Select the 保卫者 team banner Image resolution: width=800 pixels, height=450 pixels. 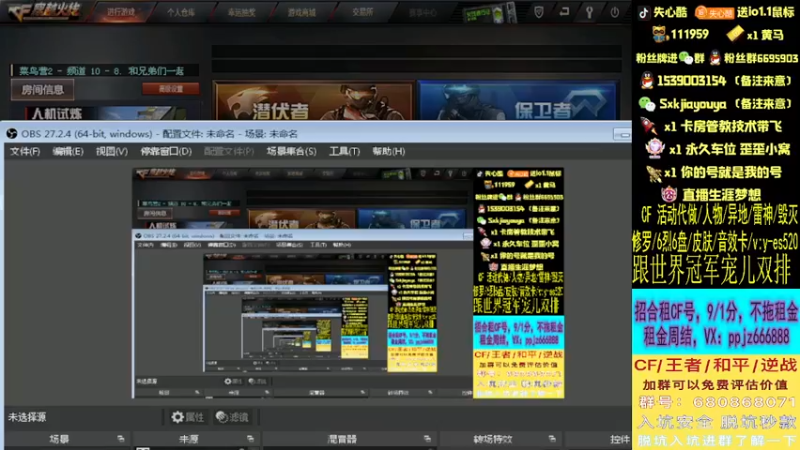coord(518,101)
